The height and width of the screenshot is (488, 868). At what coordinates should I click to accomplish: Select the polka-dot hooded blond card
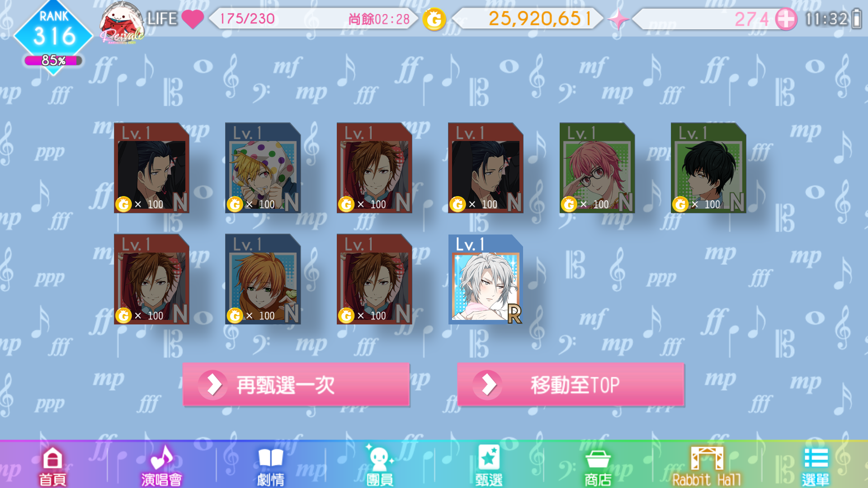coord(263,168)
